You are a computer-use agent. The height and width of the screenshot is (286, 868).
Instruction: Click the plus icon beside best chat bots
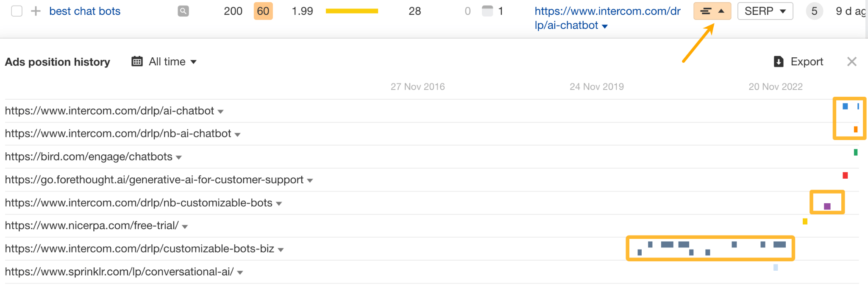(36, 11)
